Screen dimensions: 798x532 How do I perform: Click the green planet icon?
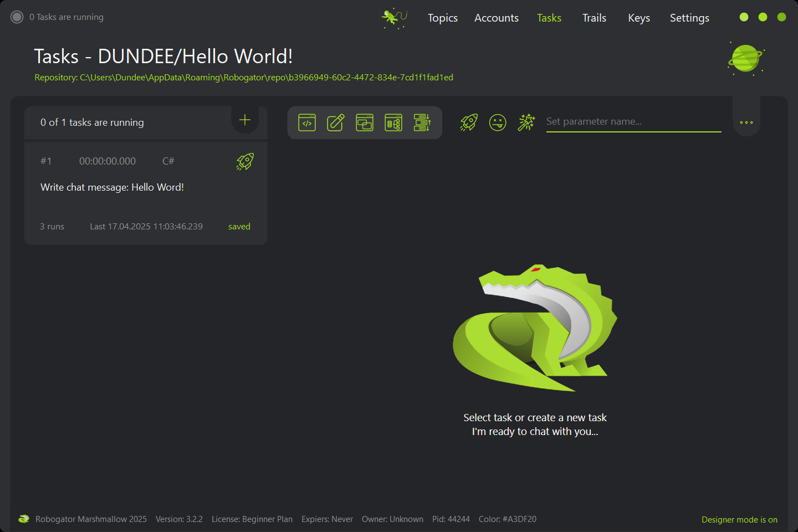tap(746, 58)
